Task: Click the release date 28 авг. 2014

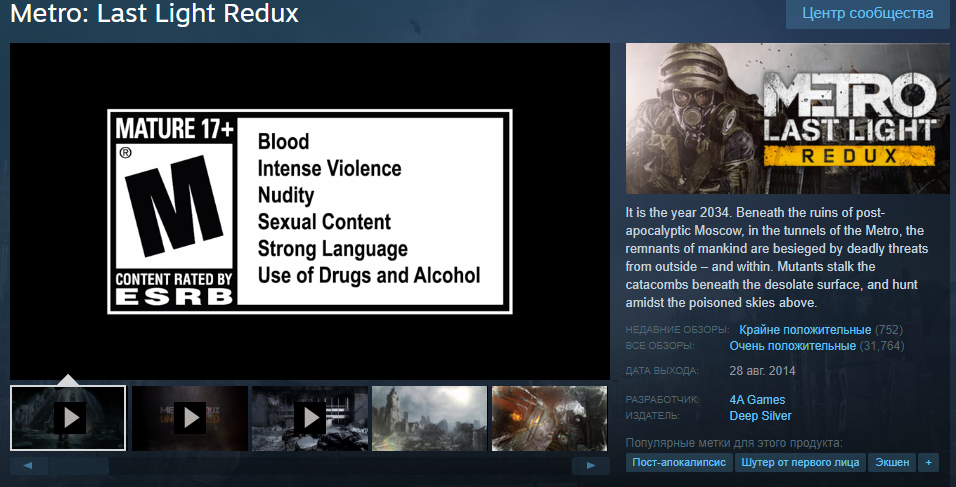Action: 762,371
